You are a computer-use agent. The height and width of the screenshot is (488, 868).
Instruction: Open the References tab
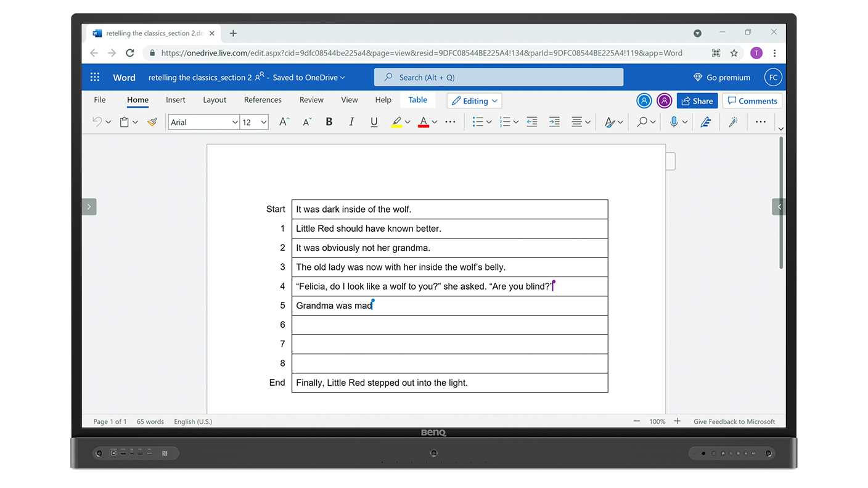pos(263,99)
